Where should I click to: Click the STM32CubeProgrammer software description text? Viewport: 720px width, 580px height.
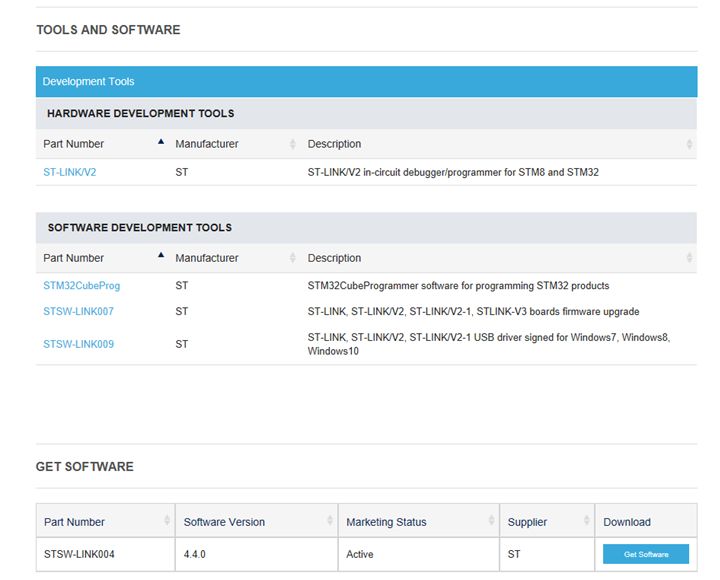pos(458,286)
